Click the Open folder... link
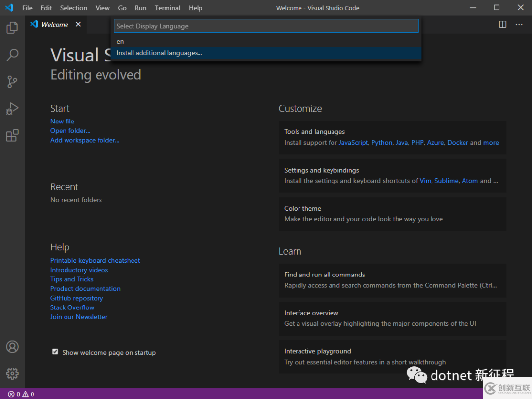This screenshot has width=532, height=399. (x=70, y=131)
